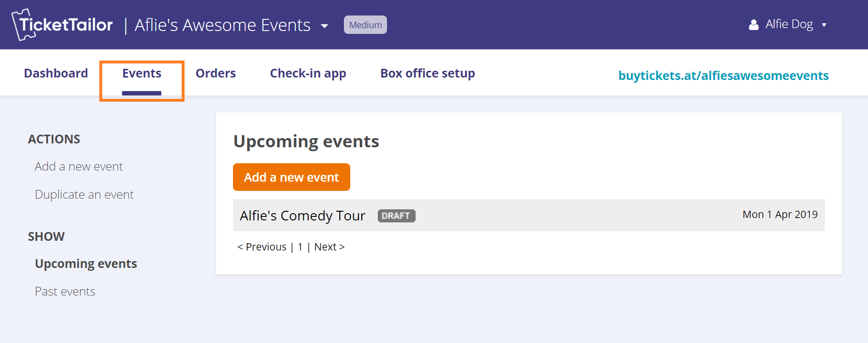Open the Orders tab
Viewport: 868px width, 343px height.
[216, 73]
